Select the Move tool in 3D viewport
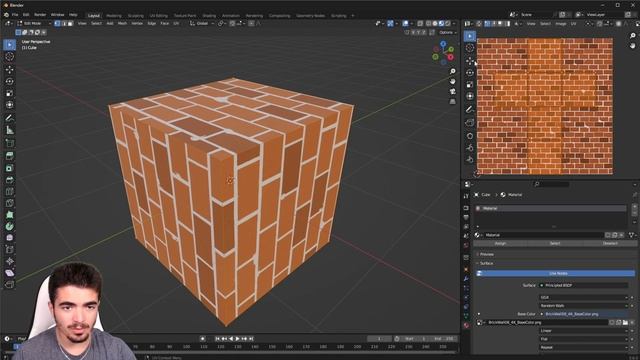Image resolution: width=640 pixels, height=360 pixels. tap(9, 69)
